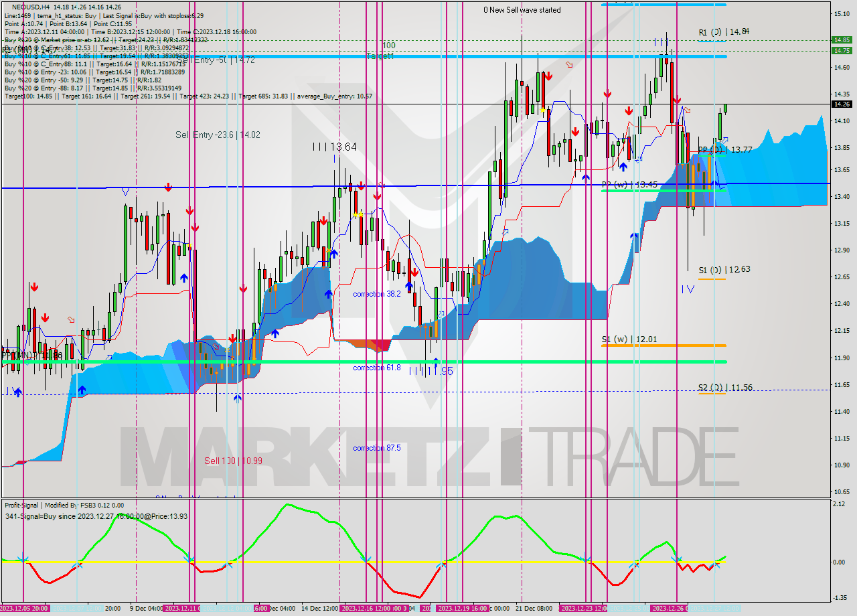The width and height of the screenshot is (857, 616).
Task: Click the 'Line:1469 | tema_h1_status: Buy' info line
Action: pyautogui.click(x=104, y=15)
